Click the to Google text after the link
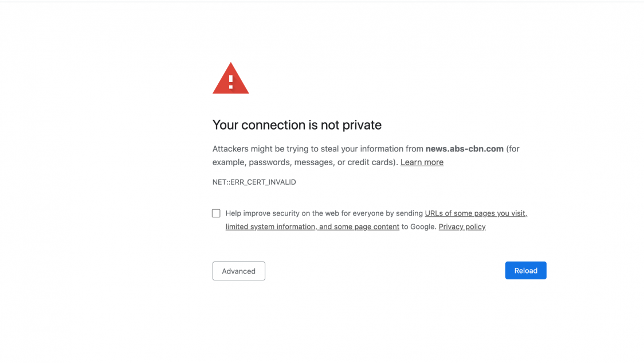Image resolution: width=644 pixels, height=363 pixels. (419, 227)
